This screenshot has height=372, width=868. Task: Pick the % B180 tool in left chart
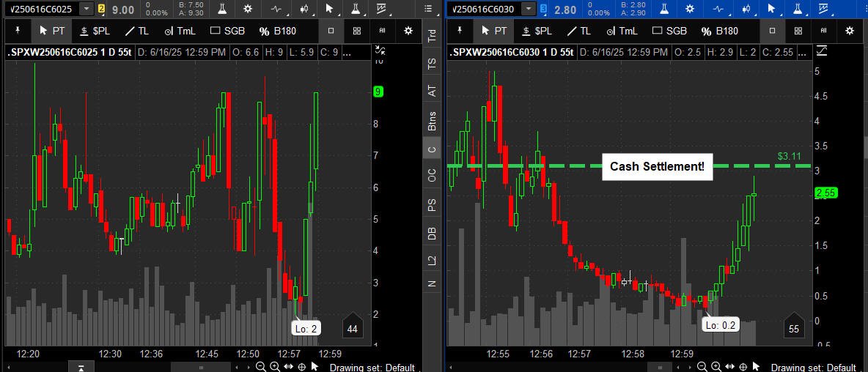click(x=278, y=31)
